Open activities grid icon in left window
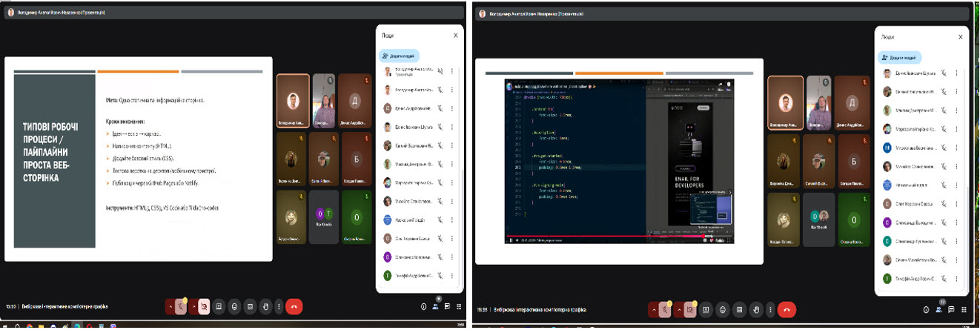This screenshot has width=980, height=330. 458,306
